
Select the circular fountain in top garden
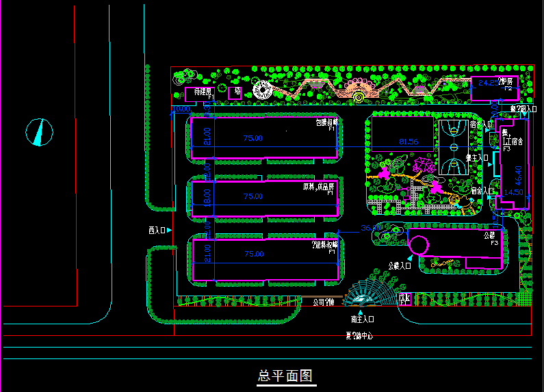point(359,98)
